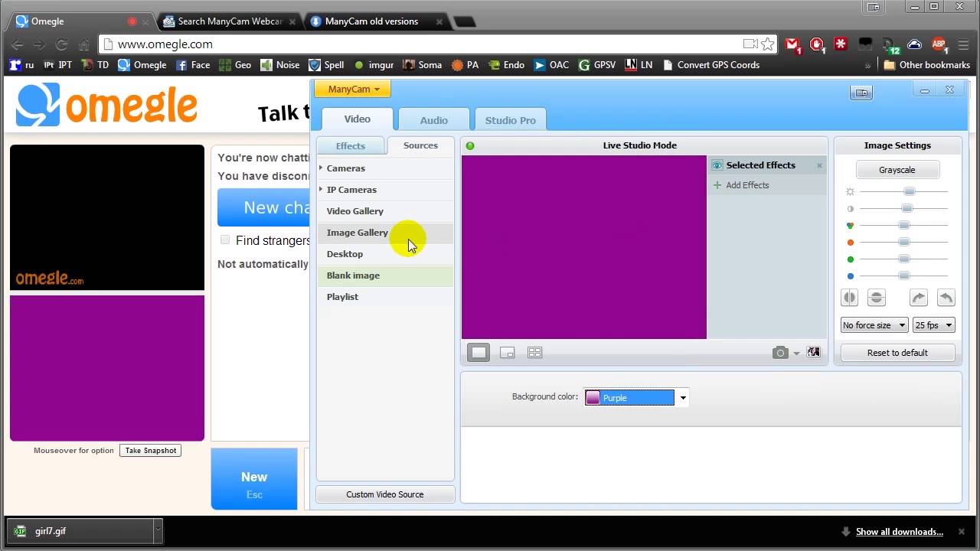Image resolution: width=980 pixels, height=551 pixels.
Task: Click the extension icon with green 12 badge
Action: 890,45
